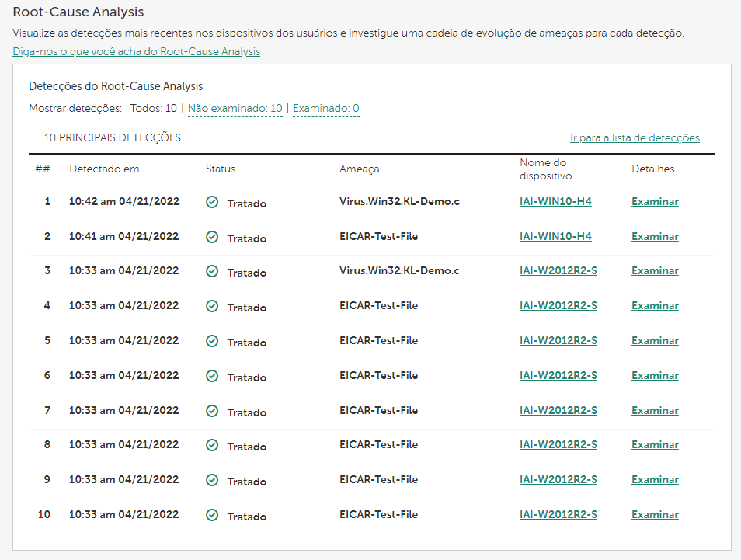Open 'Ir para a lista de detecções' link
The height and width of the screenshot is (560, 741).
coord(635,138)
